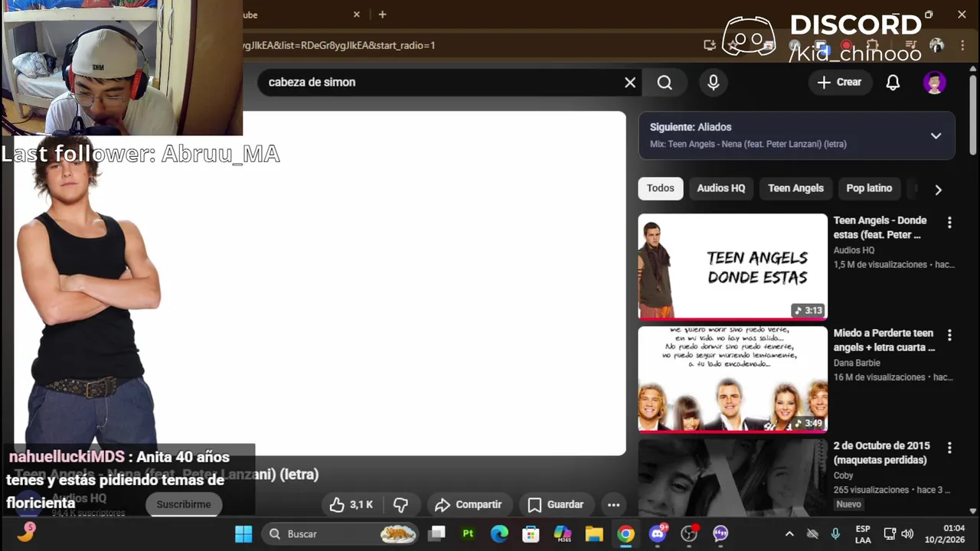The image size is (980, 551).
Task: Open the Crear upload menu
Action: click(840, 83)
